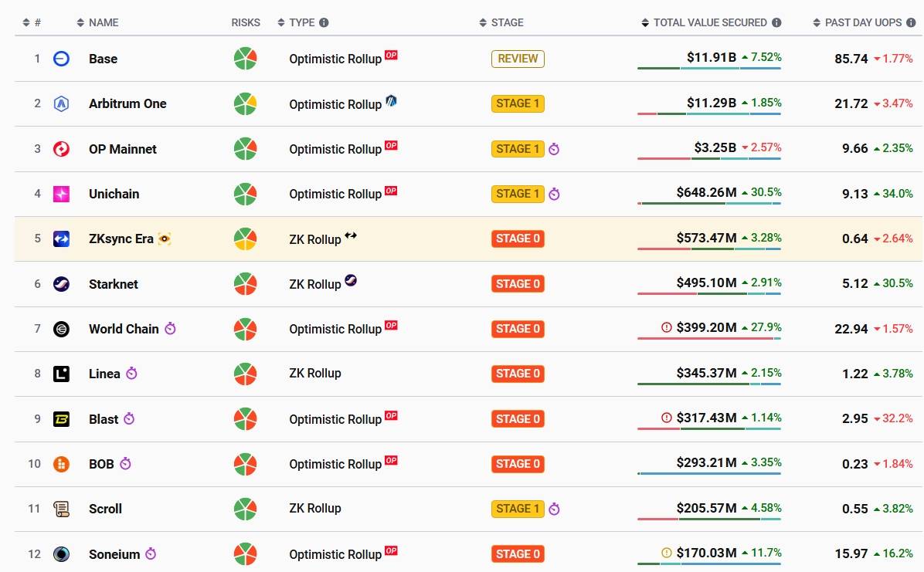The height and width of the screenshot is (572, 924).
Task: Click the value breakdown bar under $11.91B
Action: (709, 69)
